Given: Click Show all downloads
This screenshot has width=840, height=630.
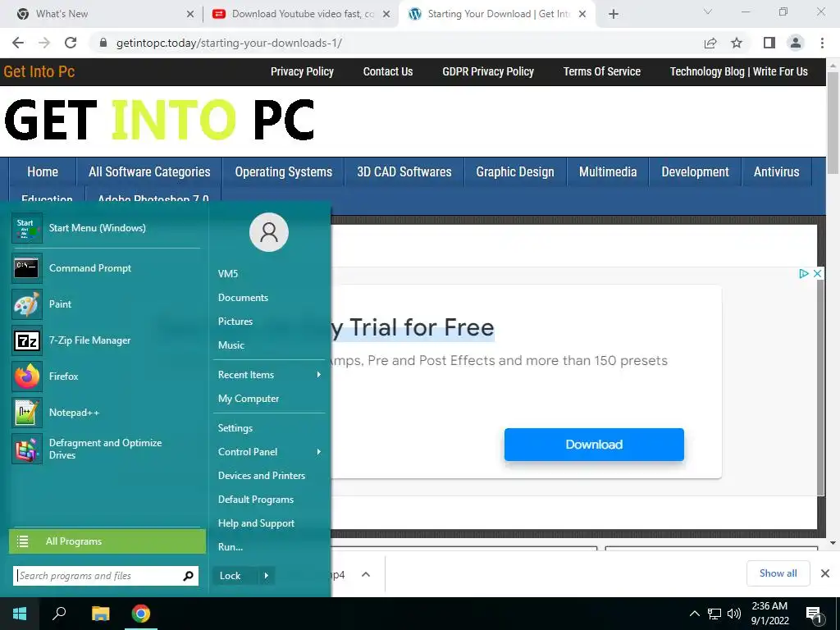Looking at the screenshot, I should (x=778, y=573).
